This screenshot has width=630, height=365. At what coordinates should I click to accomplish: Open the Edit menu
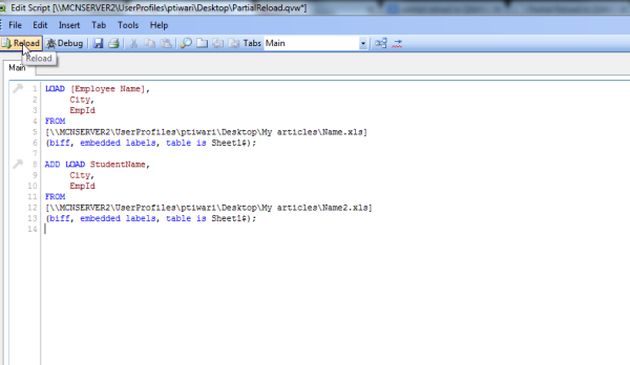pyautogui.click(x=40, y=25)
